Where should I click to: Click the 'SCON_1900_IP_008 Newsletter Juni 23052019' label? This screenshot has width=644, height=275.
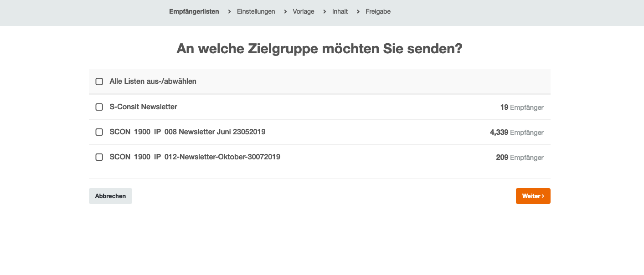(x=187, y=132)
